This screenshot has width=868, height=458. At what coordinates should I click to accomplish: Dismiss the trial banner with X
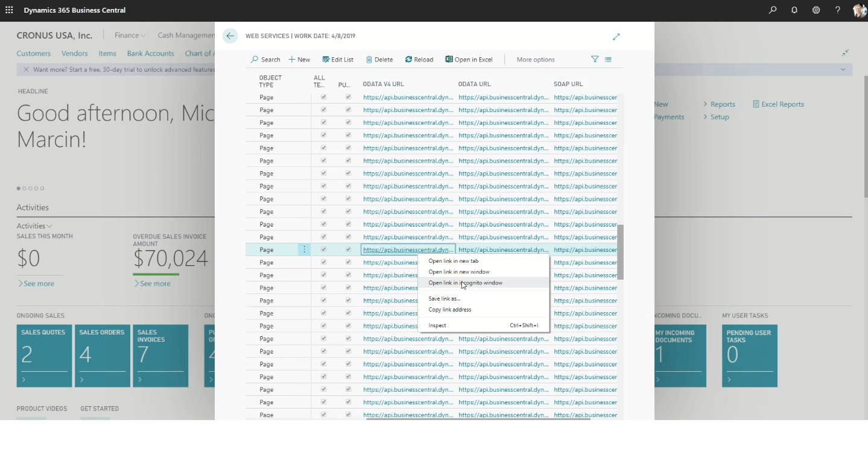click(x=26, y=69)
